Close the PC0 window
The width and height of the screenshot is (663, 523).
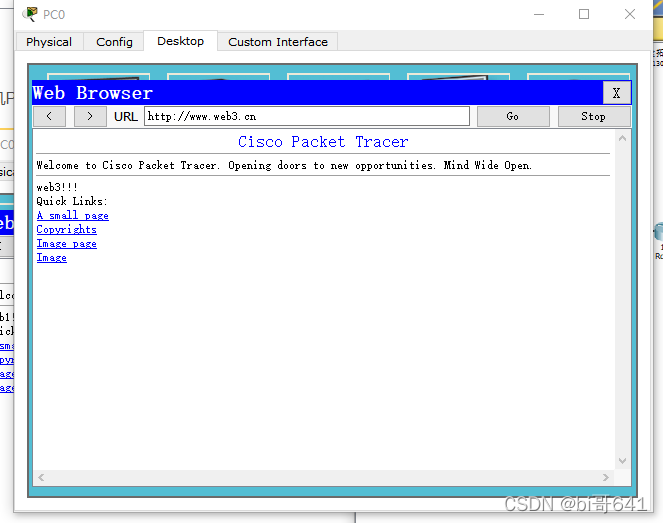click(x=630, y=14)
